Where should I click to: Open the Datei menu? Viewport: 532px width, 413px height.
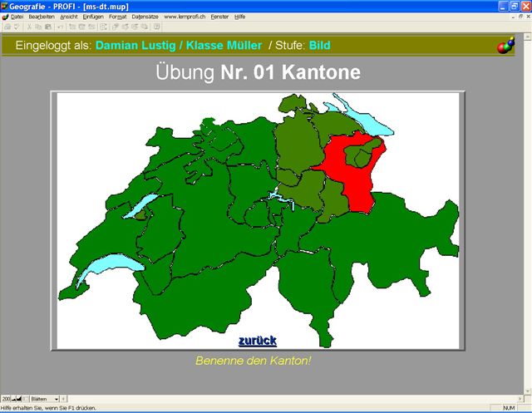coord(17,17)
